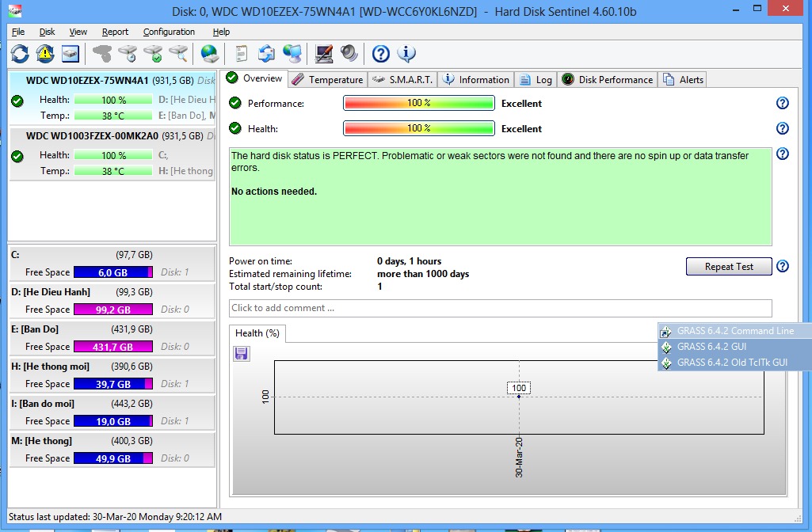Switch to the Disk Performance tab
Screen dimensions: 812x532
click(608, 79)
